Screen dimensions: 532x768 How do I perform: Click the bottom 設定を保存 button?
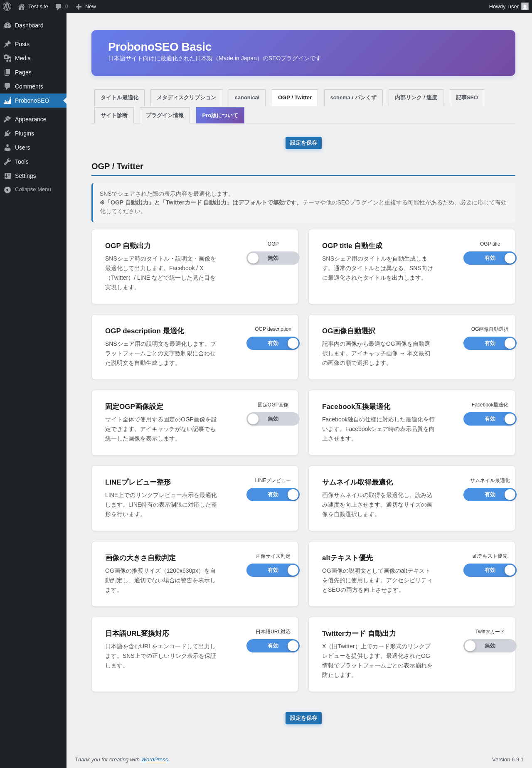coord(303,718)
